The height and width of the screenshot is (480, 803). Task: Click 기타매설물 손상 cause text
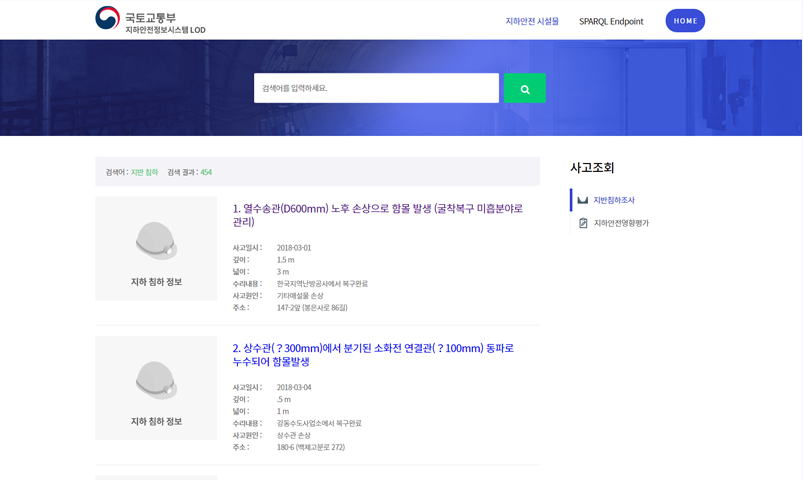tap(300, 296)
